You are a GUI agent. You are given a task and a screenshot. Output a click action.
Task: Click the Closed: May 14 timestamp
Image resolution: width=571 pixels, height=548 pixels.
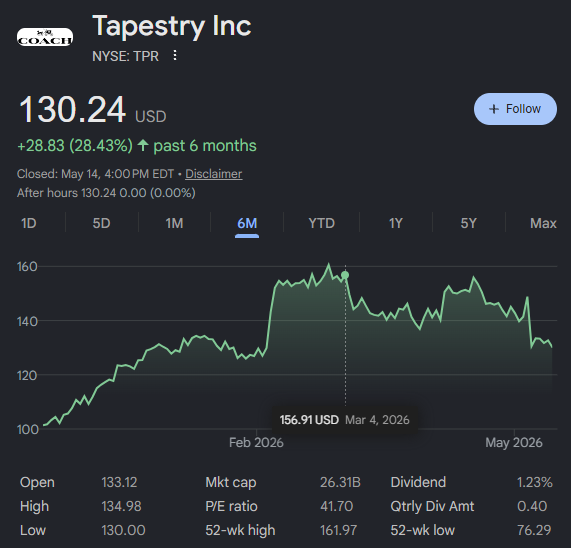click(x=95, y=174)
